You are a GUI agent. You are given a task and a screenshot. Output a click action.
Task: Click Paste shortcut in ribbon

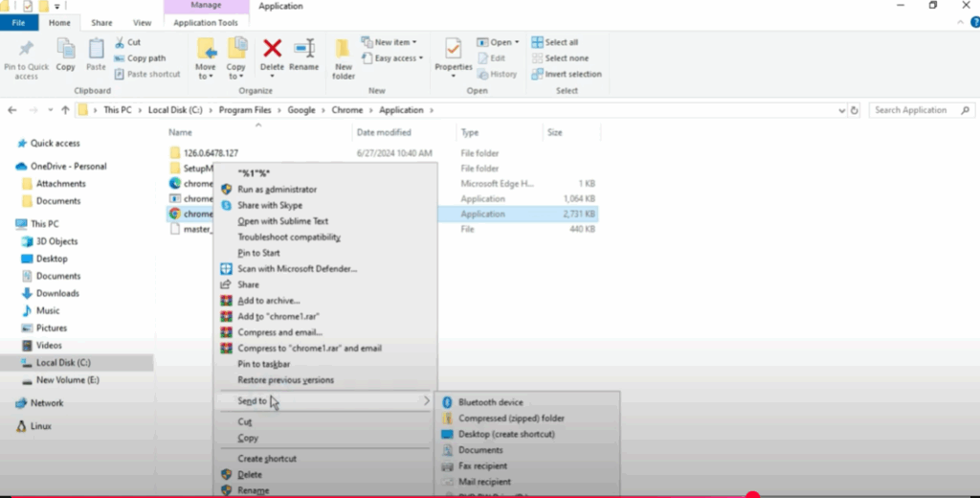(147, 74)
